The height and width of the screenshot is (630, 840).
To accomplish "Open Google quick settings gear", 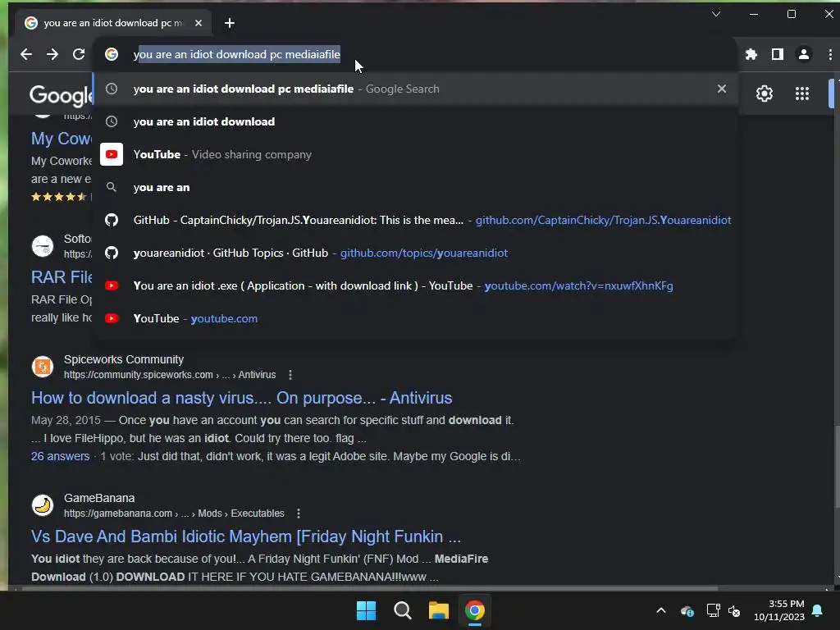I will click(765, 94).
